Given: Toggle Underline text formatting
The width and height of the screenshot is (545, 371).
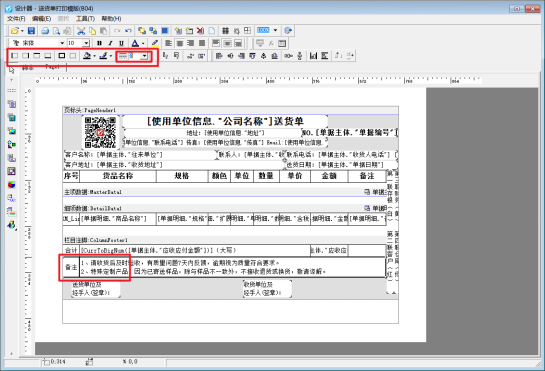Looking at the screenshot, I should (121, 43).
